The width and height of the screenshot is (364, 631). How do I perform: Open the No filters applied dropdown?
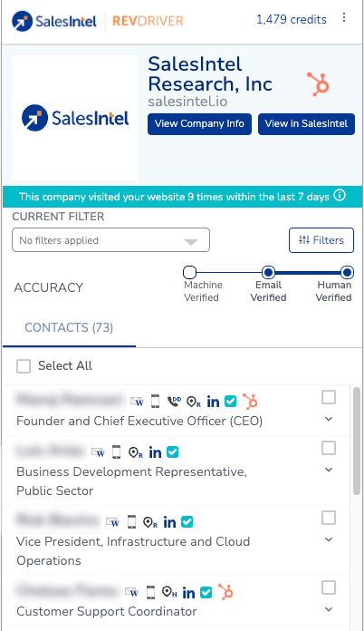(x=110, y=240)
